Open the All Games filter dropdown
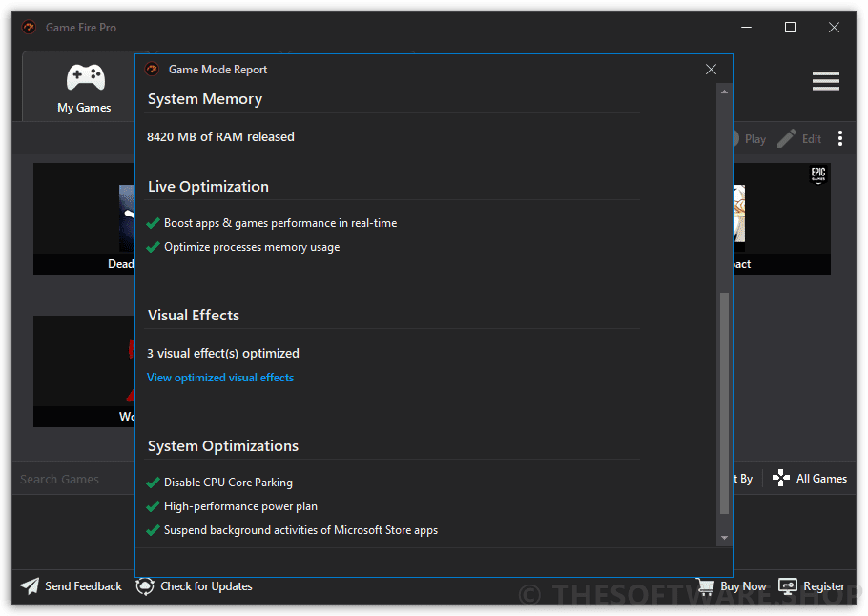 click(x=810, y=478)
